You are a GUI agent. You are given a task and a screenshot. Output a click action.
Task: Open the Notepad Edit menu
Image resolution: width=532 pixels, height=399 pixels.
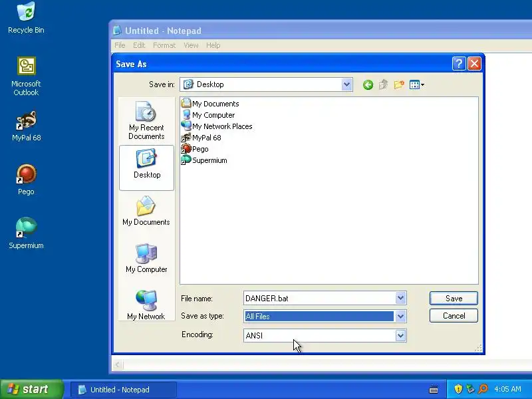coord(139,45)
